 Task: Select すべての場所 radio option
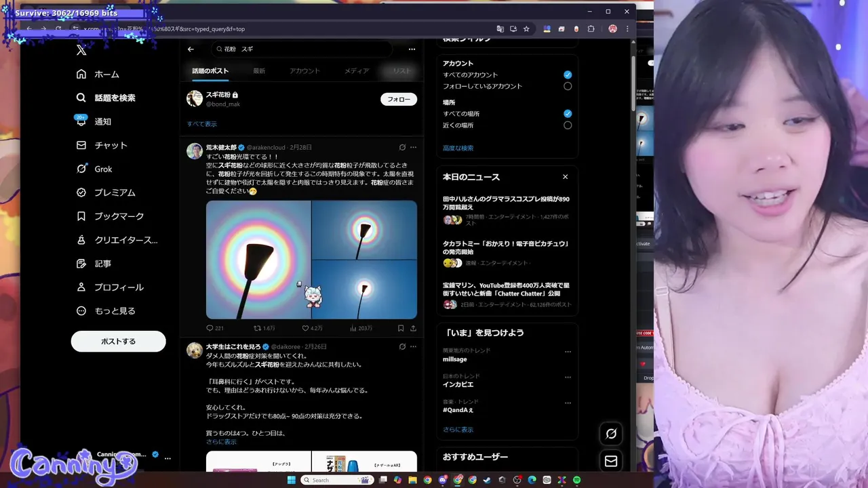[568, 113]
